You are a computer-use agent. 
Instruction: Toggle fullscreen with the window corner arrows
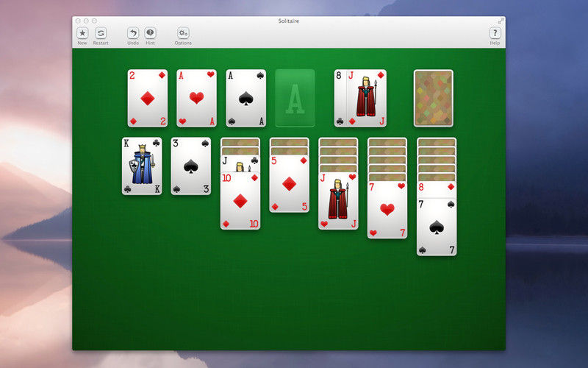(x=501, y=21)
